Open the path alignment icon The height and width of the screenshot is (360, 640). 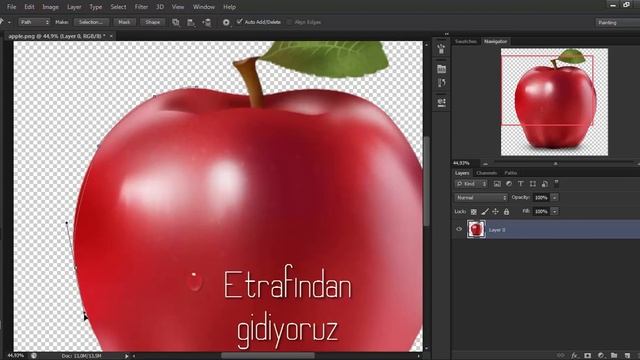click(x=191, y=22)
